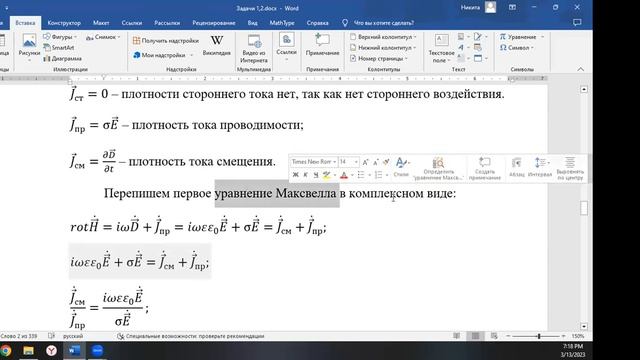Insert a Диаграмма (chart)
This screenshot has height=360, width=640.
pyautogui.click(x=62, y=58)
